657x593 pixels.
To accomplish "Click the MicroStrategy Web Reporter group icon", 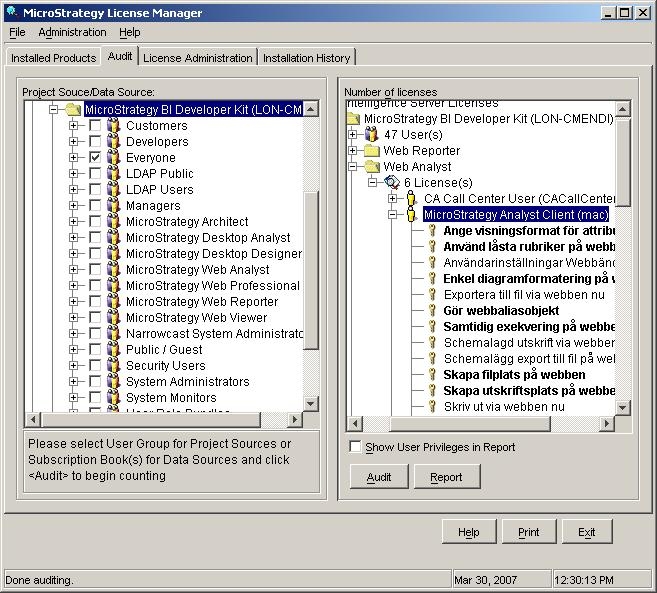I will [113, 301].
